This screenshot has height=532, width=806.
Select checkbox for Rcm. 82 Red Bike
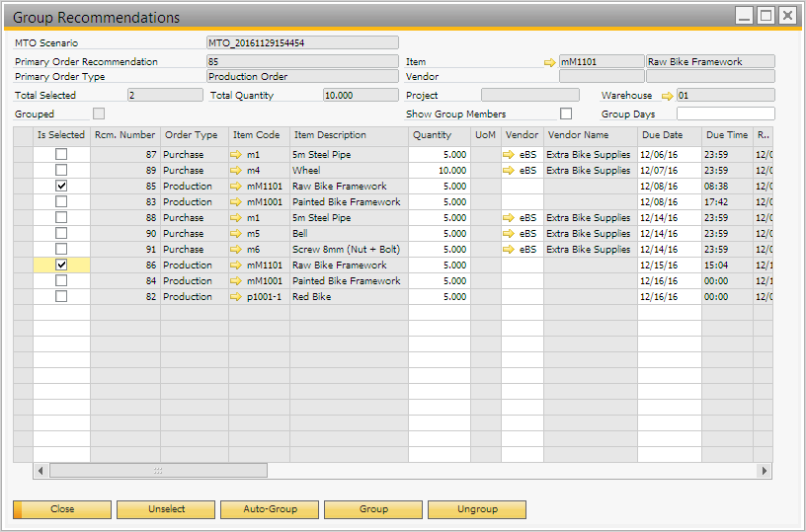[x=61, y=297]
